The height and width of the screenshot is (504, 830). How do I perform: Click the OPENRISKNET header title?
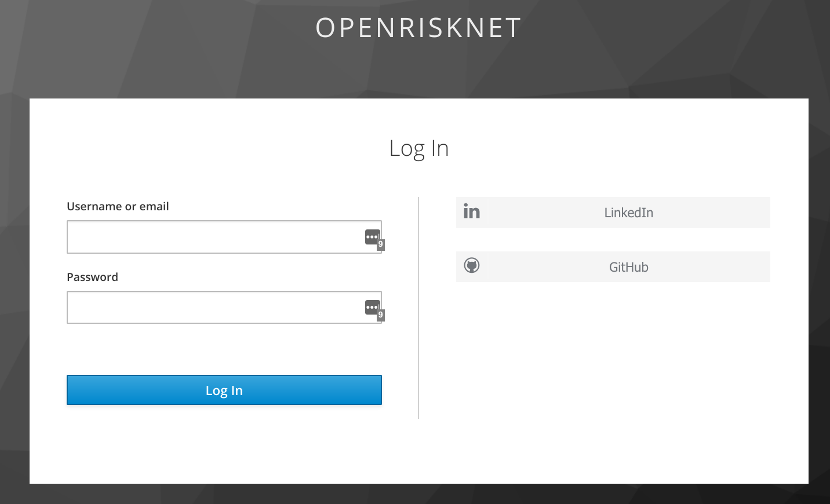tap(418, 28)
